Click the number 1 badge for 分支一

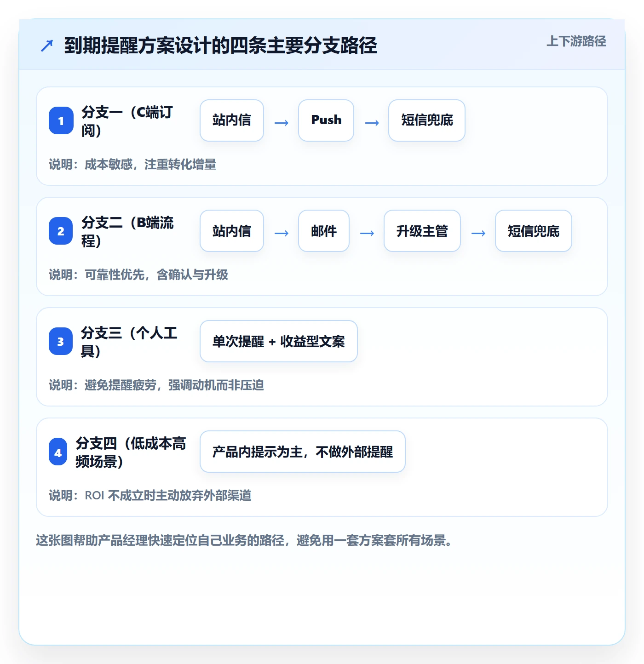61,120
